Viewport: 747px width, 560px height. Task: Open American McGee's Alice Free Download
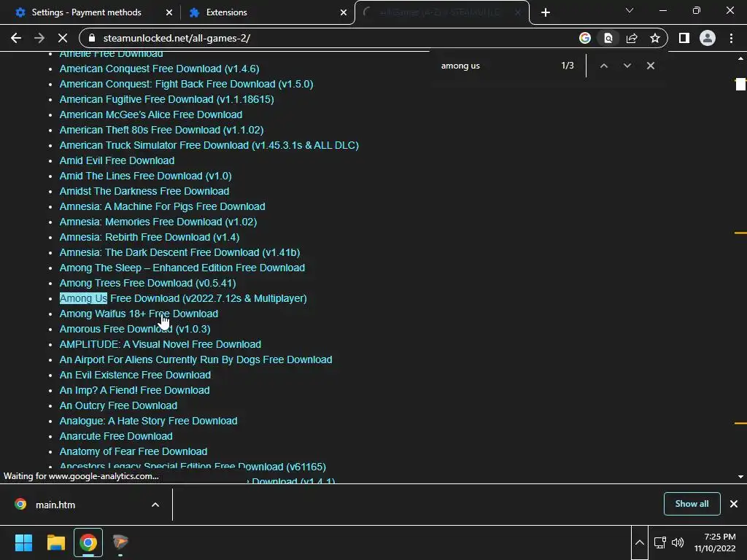(x=150, y=114)
